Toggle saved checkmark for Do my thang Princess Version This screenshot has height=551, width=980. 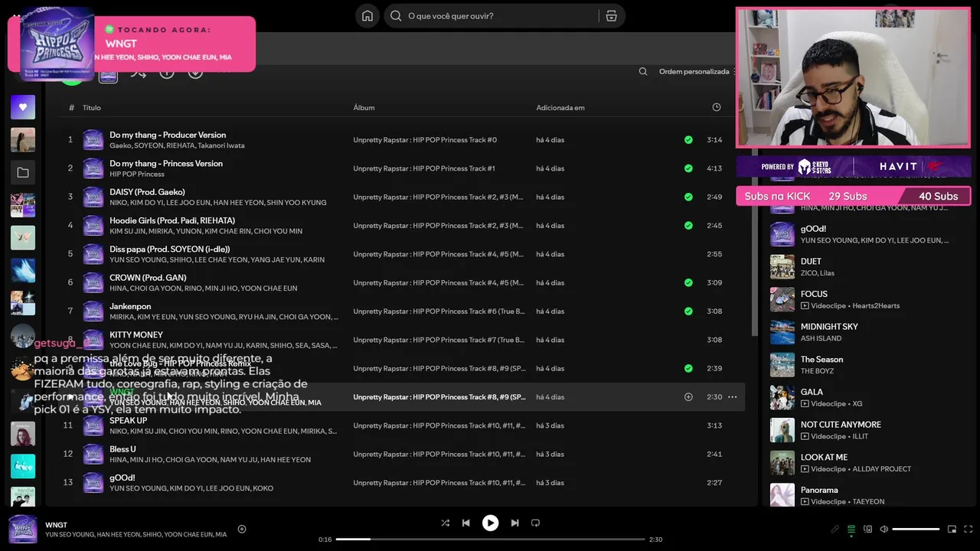(x=688, y=168)
